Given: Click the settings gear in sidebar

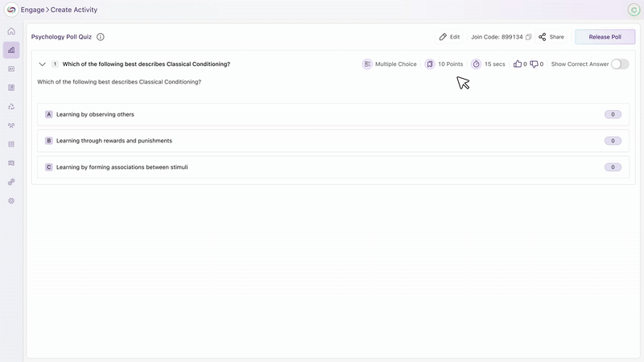Looking at the screenshot, I should click(11, 200).
